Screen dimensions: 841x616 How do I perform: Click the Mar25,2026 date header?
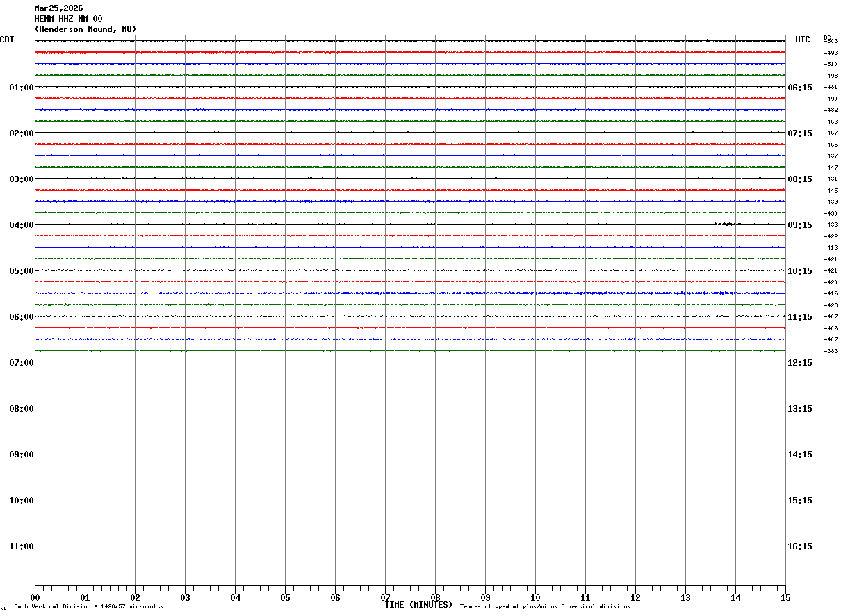click(x=58, y=8)
